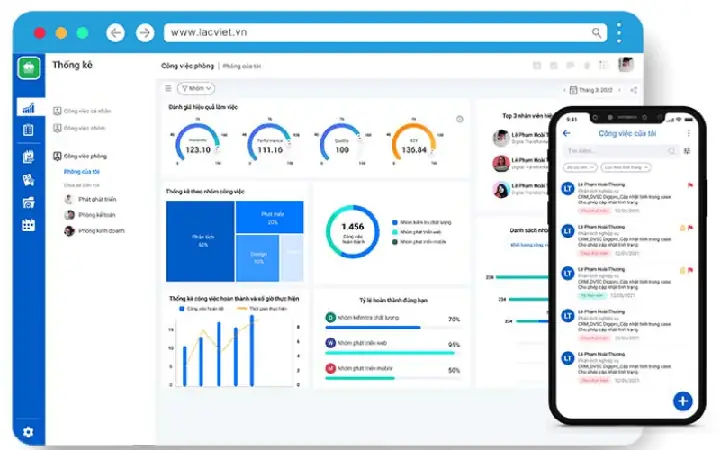
Task: Select Phát phát triển department
Action: click(90, 199)
